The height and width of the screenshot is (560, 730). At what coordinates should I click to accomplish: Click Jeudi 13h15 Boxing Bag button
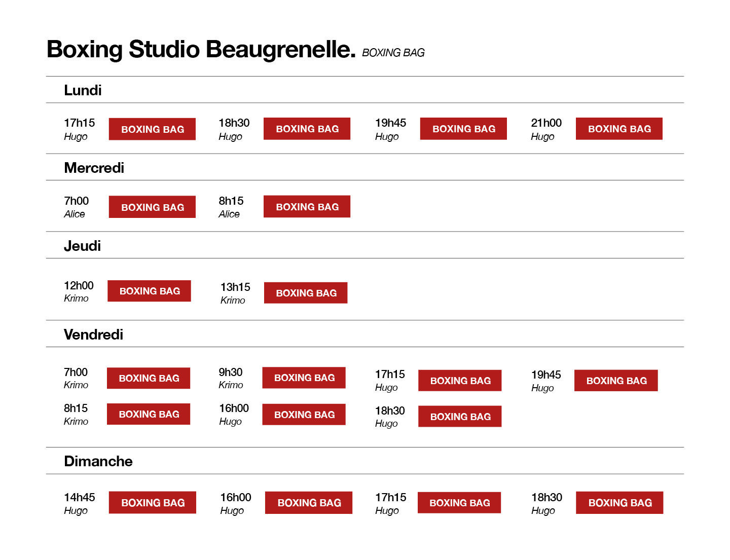(306, 293)
